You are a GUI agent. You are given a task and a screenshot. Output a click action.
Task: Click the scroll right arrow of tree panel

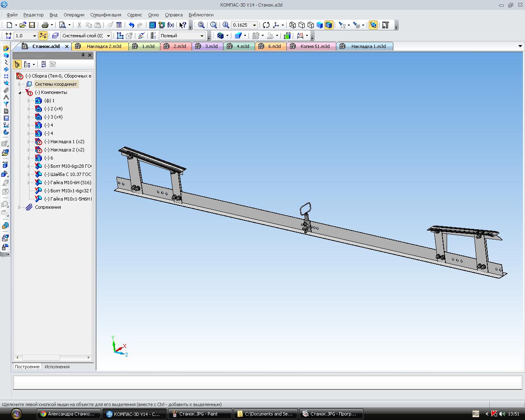(x=88, y=358)
